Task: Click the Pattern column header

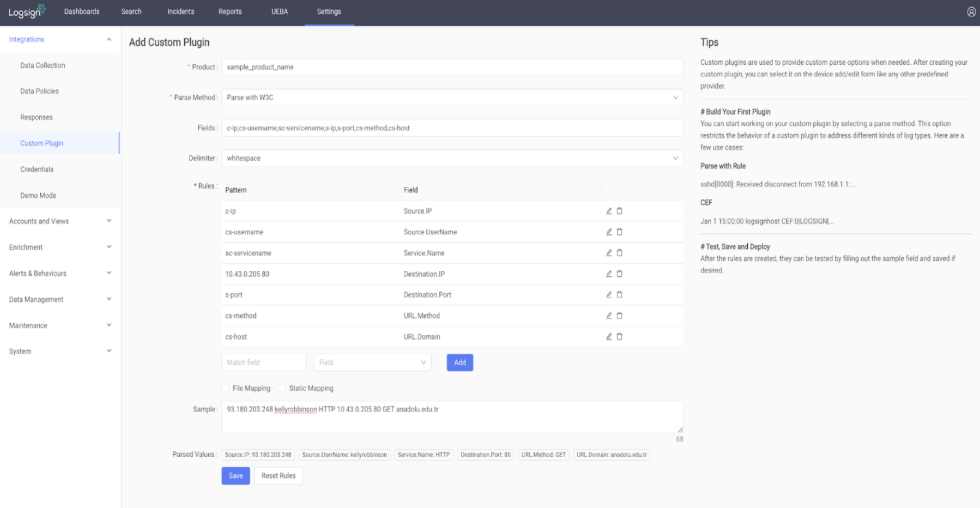Action: click(236, 190)
